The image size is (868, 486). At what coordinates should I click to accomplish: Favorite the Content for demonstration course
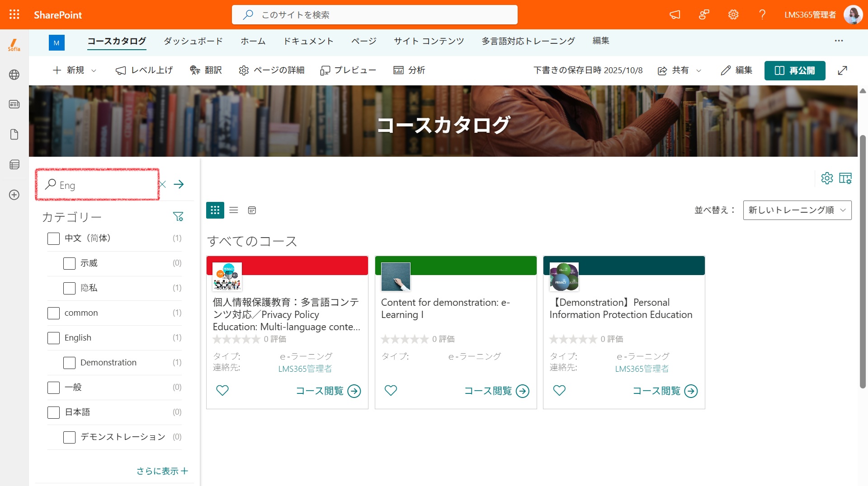[x=391, y=390]
